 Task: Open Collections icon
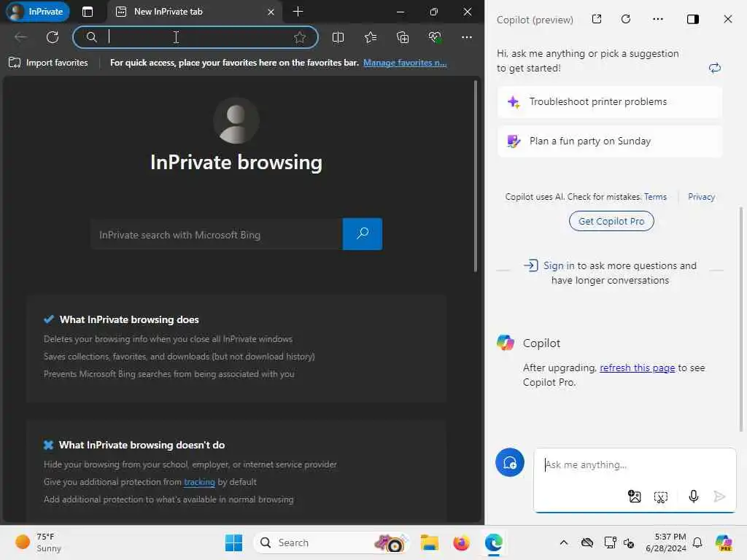tap(403, 37)
